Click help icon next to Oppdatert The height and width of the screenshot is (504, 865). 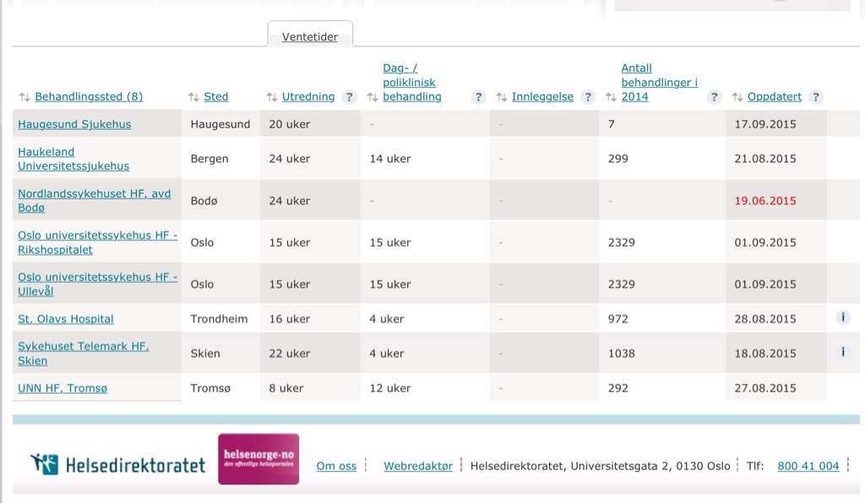pyautogui.click(x=816, y=97)
